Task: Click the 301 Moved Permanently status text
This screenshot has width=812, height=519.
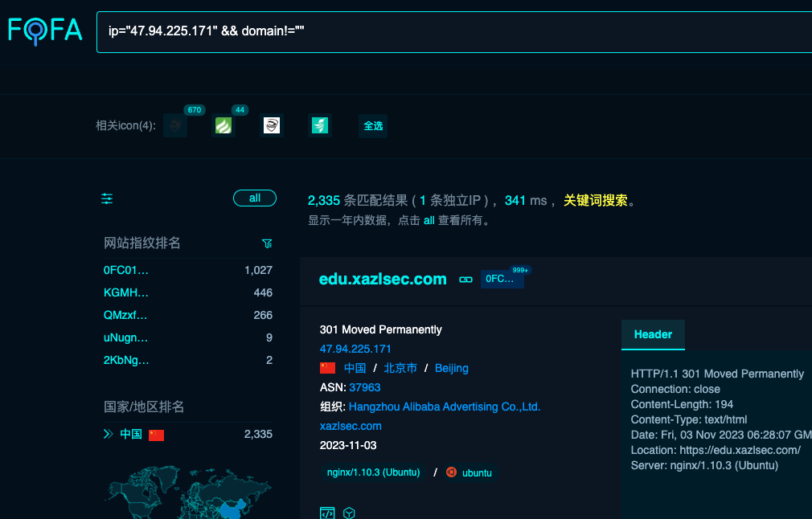Action: [x=380, y=329]
